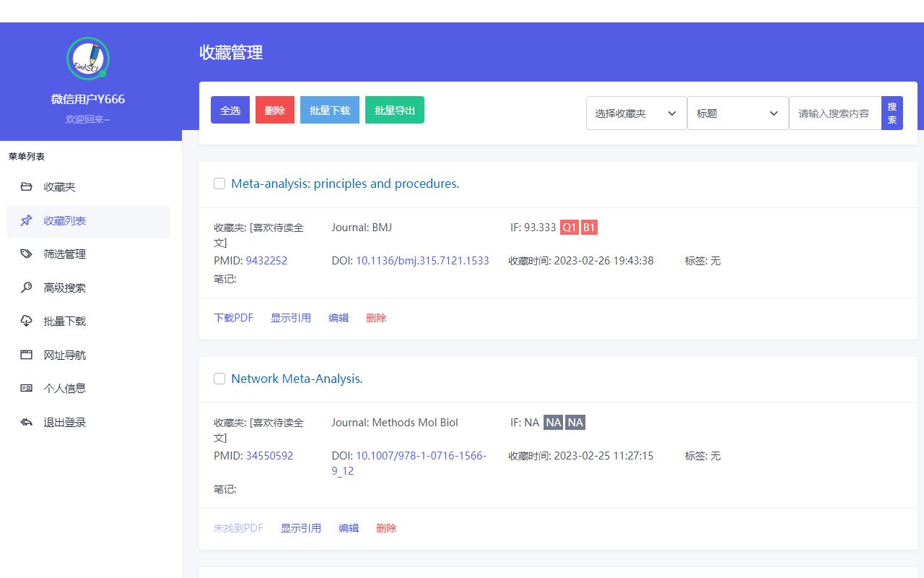The height and width of the screenshot is (578, 924).
Task: Open 个人信息 via its sidebar icon
Action: tap(26, 388)
